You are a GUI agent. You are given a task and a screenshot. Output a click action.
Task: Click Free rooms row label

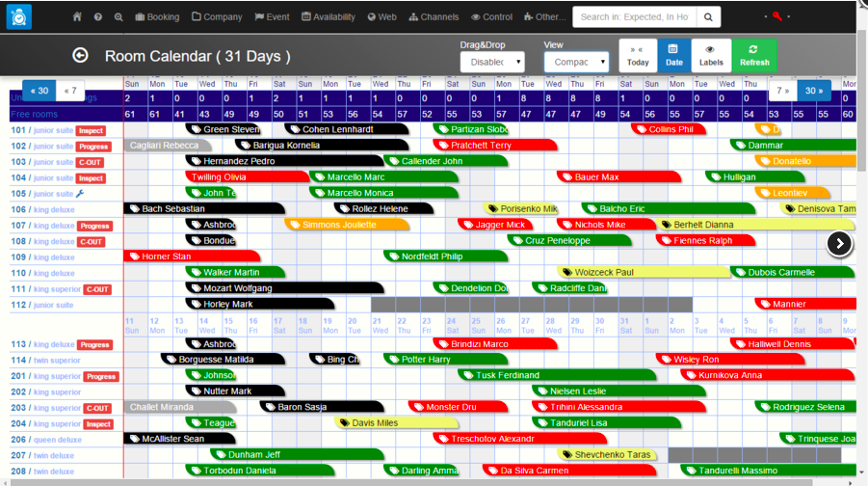[34, 114]
